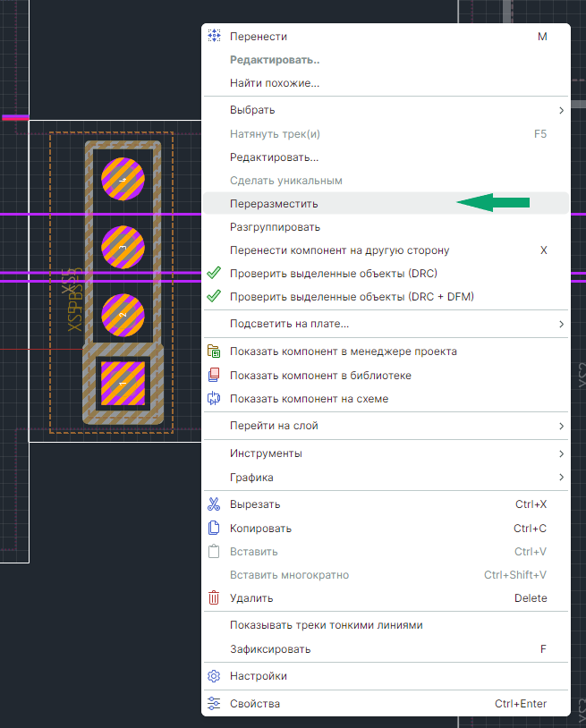Click green checkmark for Проверить выделенные объекты (DRC)
The height and width of the screenshot is (728, 586).
click(x=214, y=274)
